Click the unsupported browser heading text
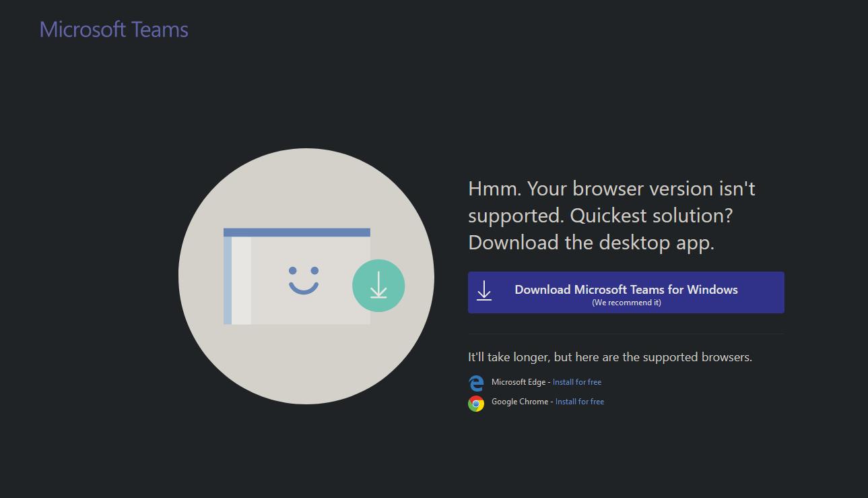The height and width of the screenshot is (498, 868). tap(611, 215)
